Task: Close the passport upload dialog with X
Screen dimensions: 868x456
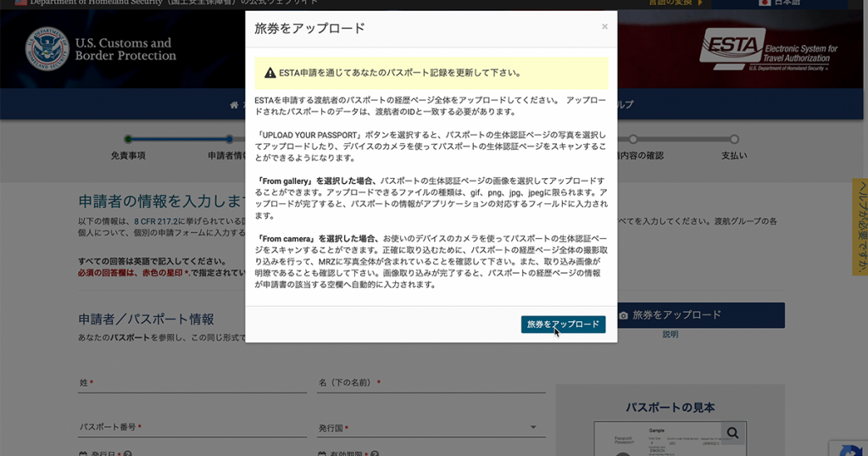Action: (604, 27)
